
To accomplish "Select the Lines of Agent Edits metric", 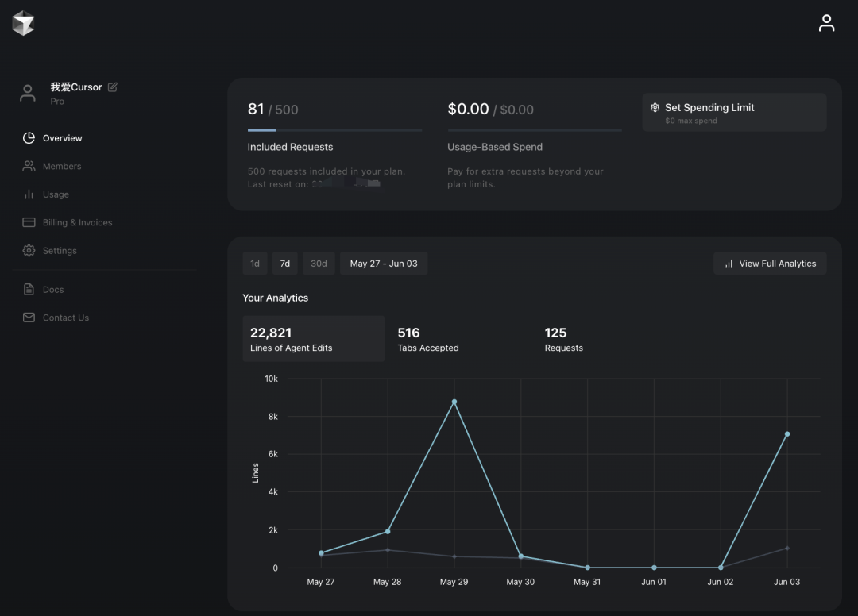I will click(313, 339).
